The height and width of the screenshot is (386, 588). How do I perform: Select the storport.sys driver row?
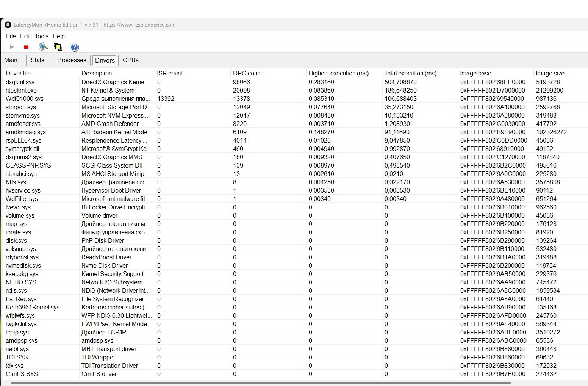(x=296, y=107)
